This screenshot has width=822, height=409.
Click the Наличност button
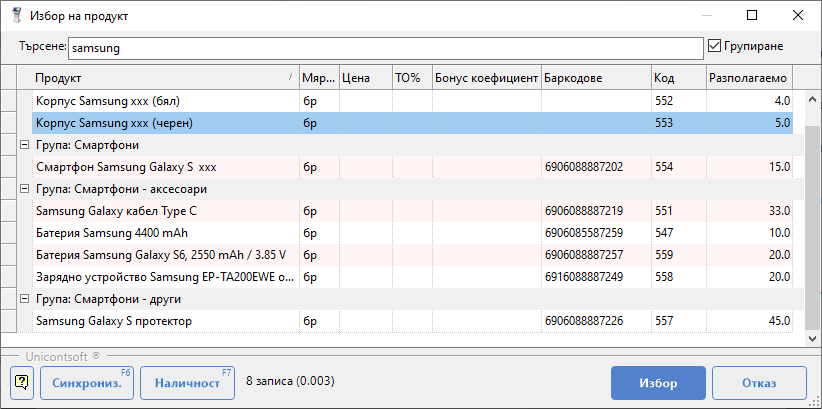pyautogui.click(x=187, y=383)
